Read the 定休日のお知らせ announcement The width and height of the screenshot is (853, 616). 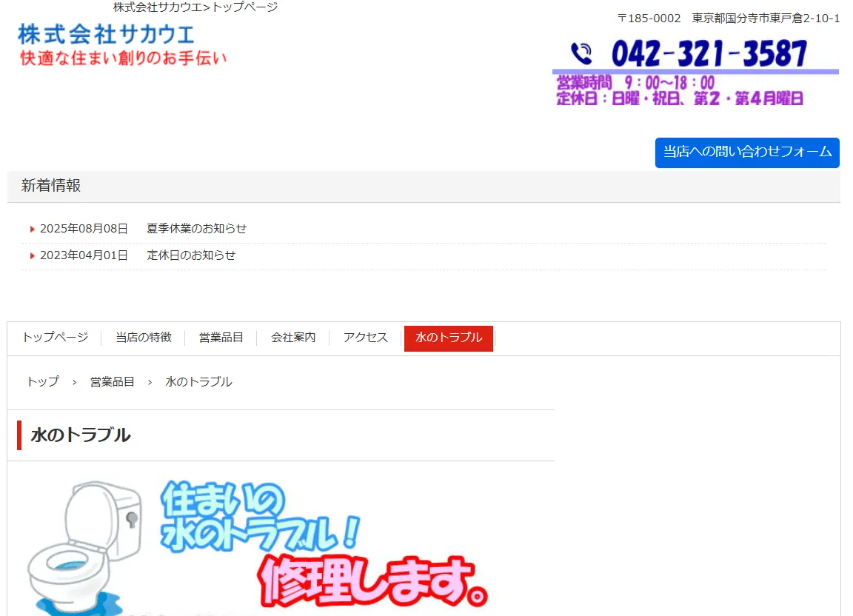tap(191, 255)
